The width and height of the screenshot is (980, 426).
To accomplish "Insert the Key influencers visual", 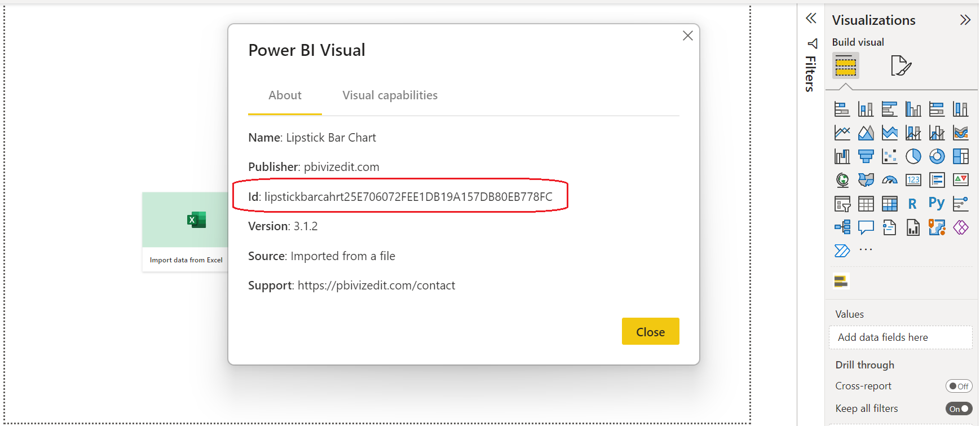I will click(960, 204).
